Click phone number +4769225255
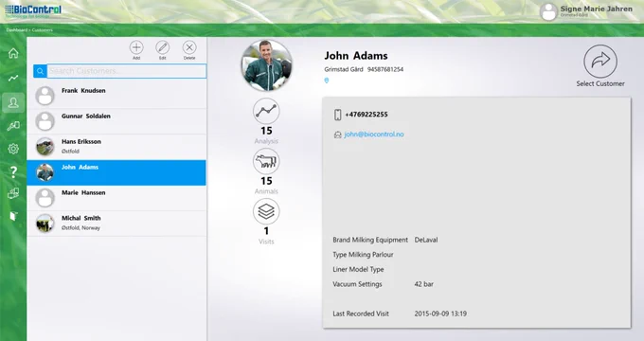Screen dimensions: 644x341 click(x=367, y=115)
